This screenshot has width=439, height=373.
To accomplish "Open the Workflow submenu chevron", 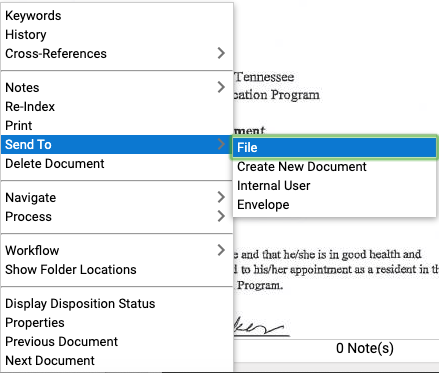I will (221, 250).
